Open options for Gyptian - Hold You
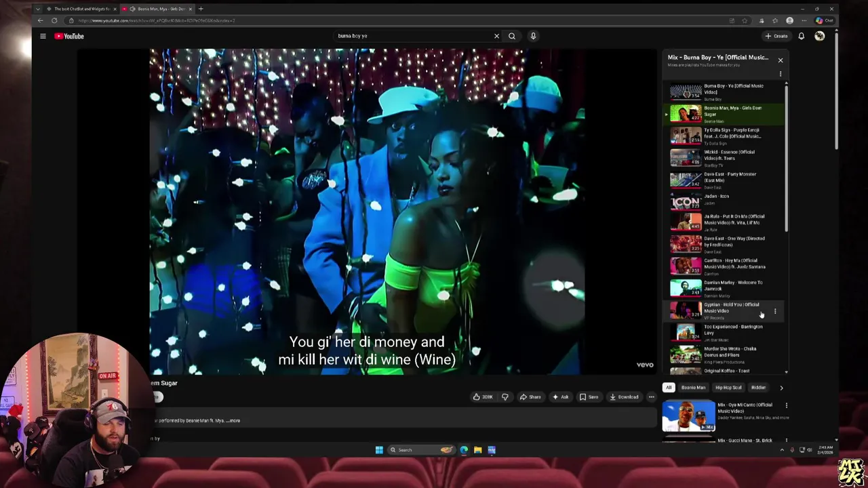Screen dimensions: 868x488 pyautogui.click(x=775, y=311)
